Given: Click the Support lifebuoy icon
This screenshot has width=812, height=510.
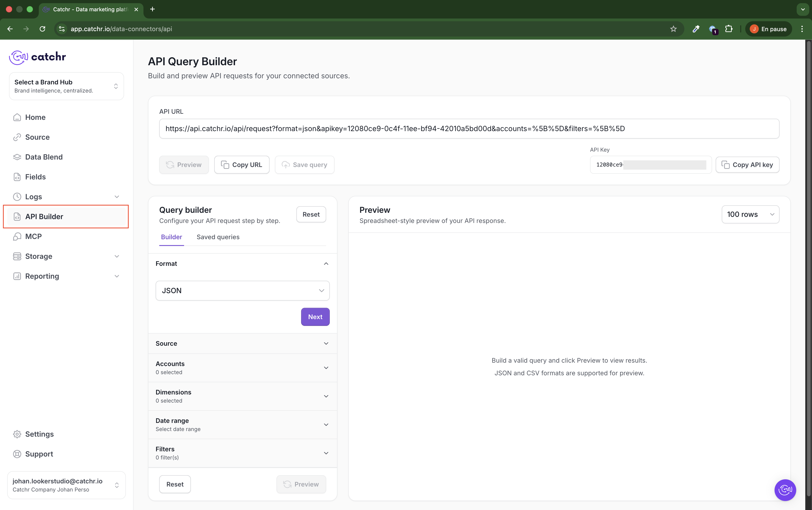Looking at the screenshot, I should pos(17,454).
